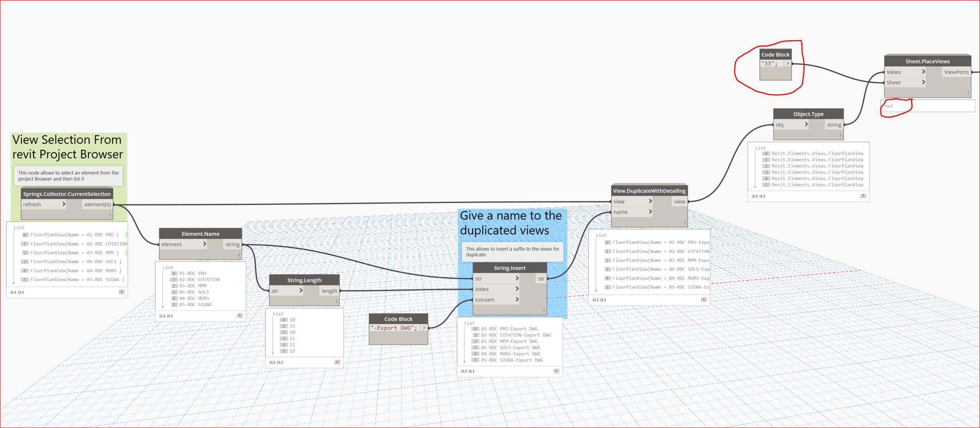Click the String.Length node title bar
The height and width of the screenshot is (428, 980).
click(x=304, y=280)
